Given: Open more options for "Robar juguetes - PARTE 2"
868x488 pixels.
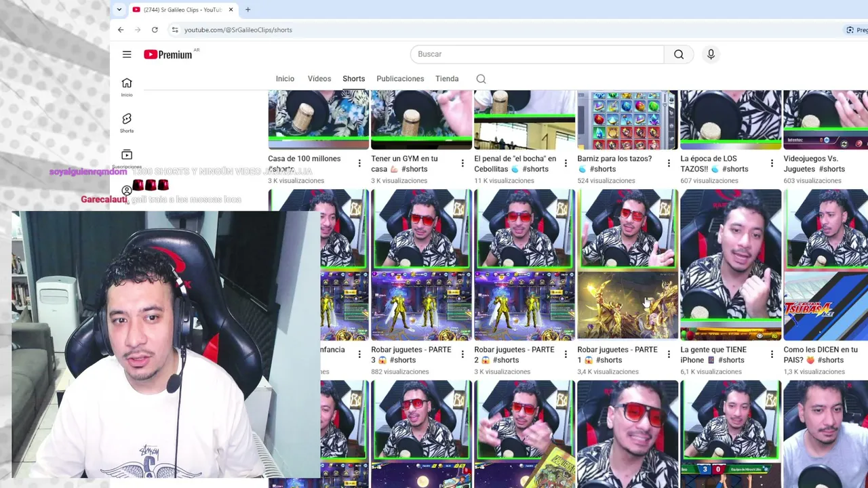Looking at the screenshot, I should pyautogui.click(x=566, y=354).
